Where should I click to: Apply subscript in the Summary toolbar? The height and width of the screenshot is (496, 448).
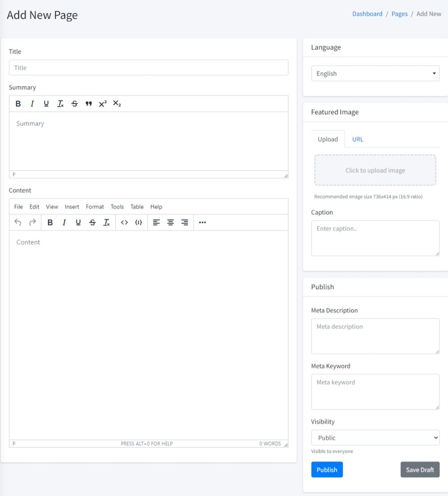tap(117, 104)
